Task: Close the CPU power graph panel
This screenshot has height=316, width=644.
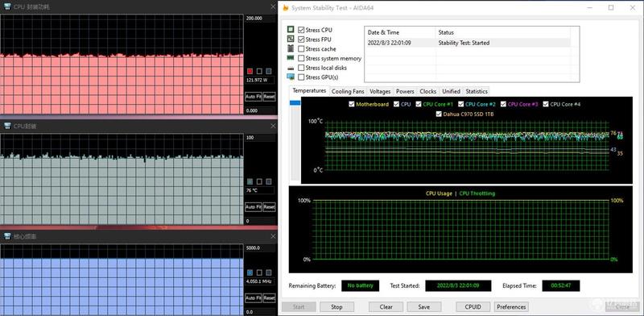Action: (273, 7)
